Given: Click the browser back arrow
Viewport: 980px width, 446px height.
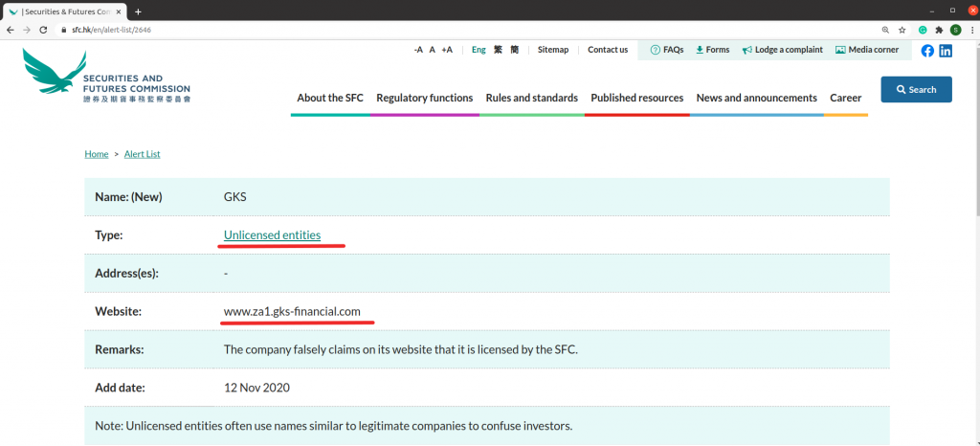Looking at the screenshot, I should (x=10, y=30).
